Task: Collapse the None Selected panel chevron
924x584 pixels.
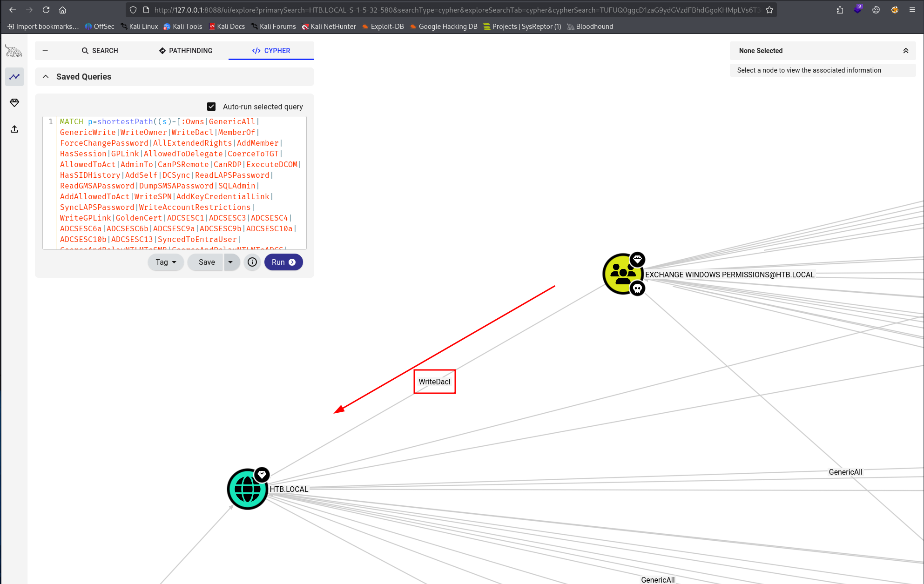Action: point(906,50)
